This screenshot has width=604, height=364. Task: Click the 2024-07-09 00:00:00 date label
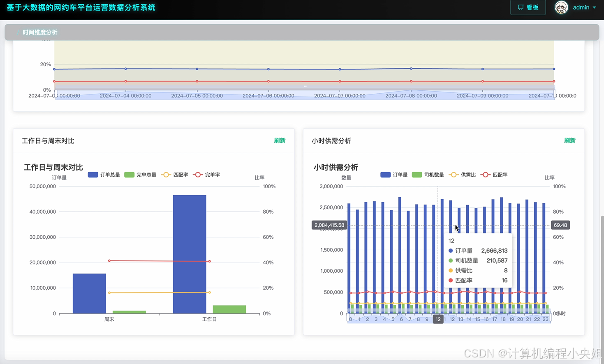[x=483, y=96]
